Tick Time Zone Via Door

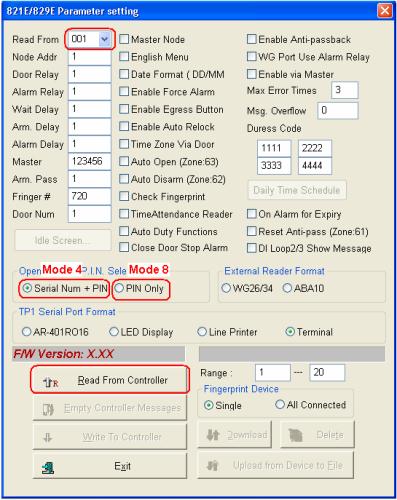pyautogui.click(x=124, y=144)
